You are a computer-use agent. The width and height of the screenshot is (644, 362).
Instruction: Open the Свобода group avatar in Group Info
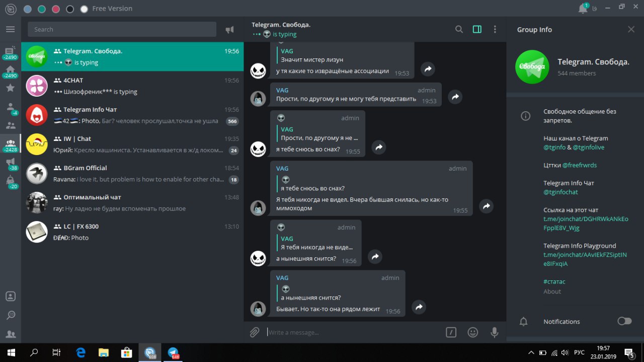[532, 66]
